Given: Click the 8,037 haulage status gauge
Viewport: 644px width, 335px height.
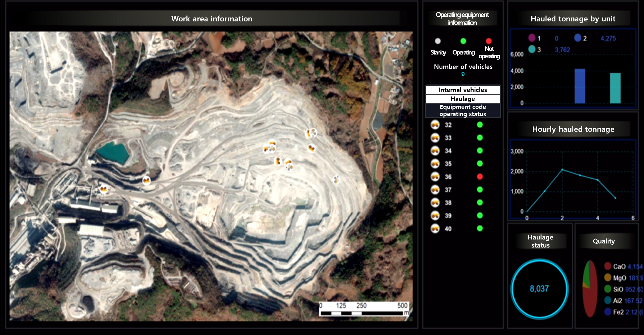Looking at the screenshot, I should click(x=539, y=289).
